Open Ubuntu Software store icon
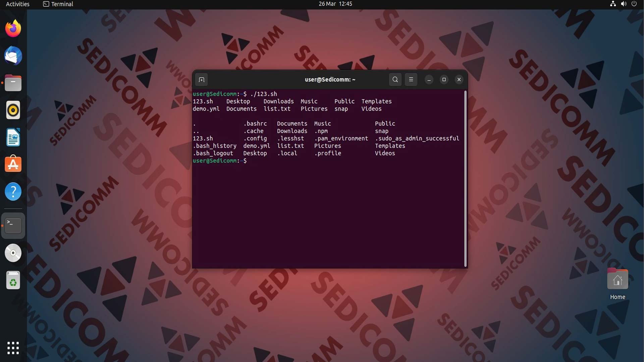Screen dimensions: 644x362 point(13,164)
